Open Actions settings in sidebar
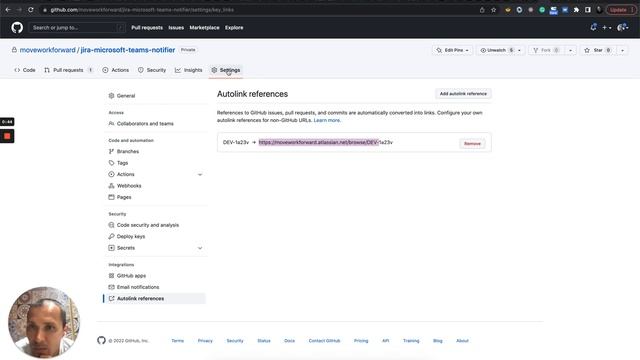Screen dimensions: 640x360 (x=125, y=174)
